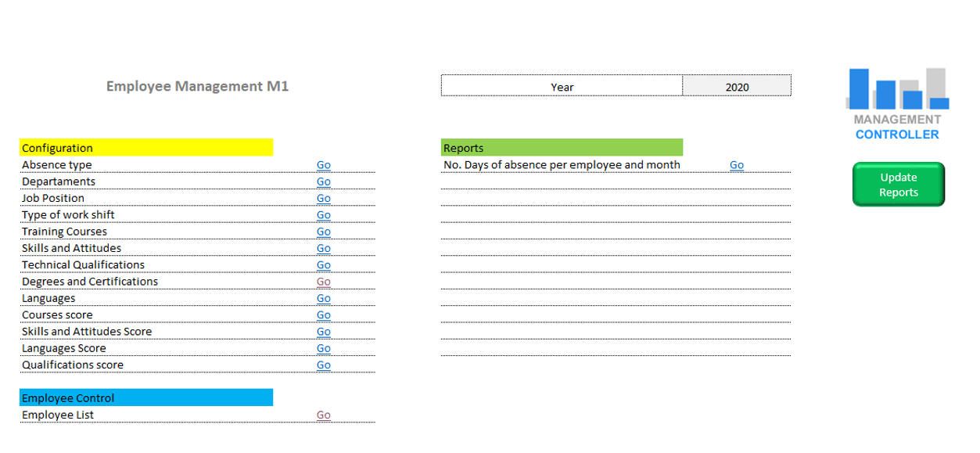Open Skills and Attitudes Go link
This screenshot has height=453, width=980.
[x=323, y=249]
